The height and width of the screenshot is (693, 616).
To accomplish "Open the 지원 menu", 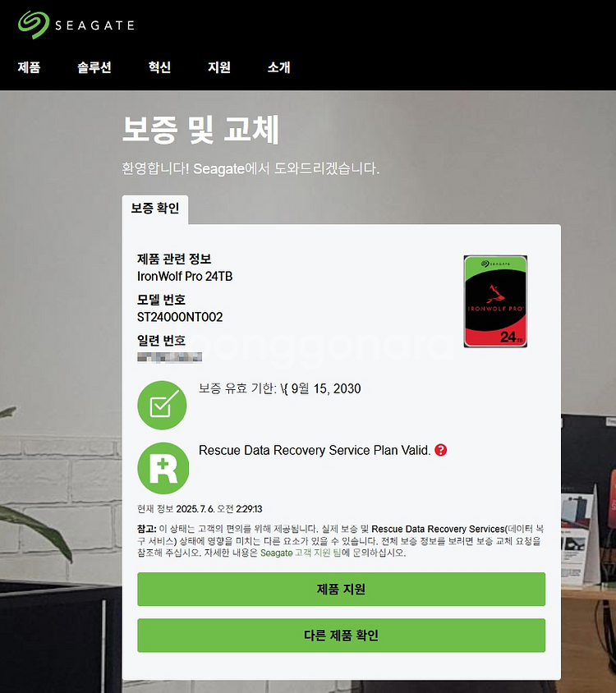I will click(219, 67).
